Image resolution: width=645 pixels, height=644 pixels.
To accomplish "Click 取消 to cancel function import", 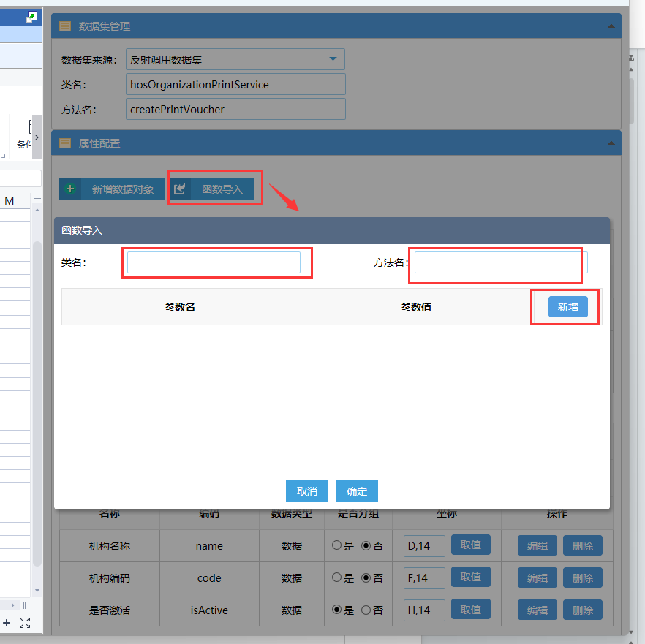I will click(x=307, y=491).
